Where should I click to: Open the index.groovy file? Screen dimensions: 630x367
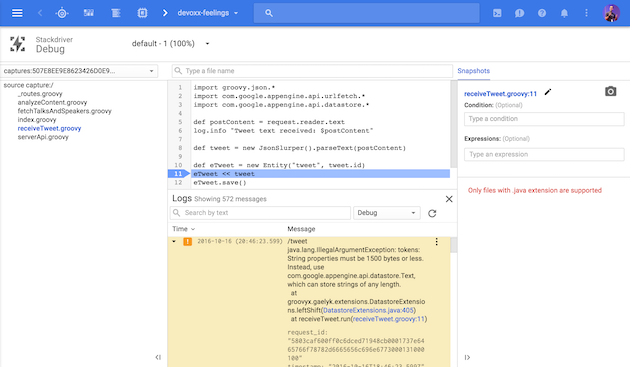[x=37, y=120]
